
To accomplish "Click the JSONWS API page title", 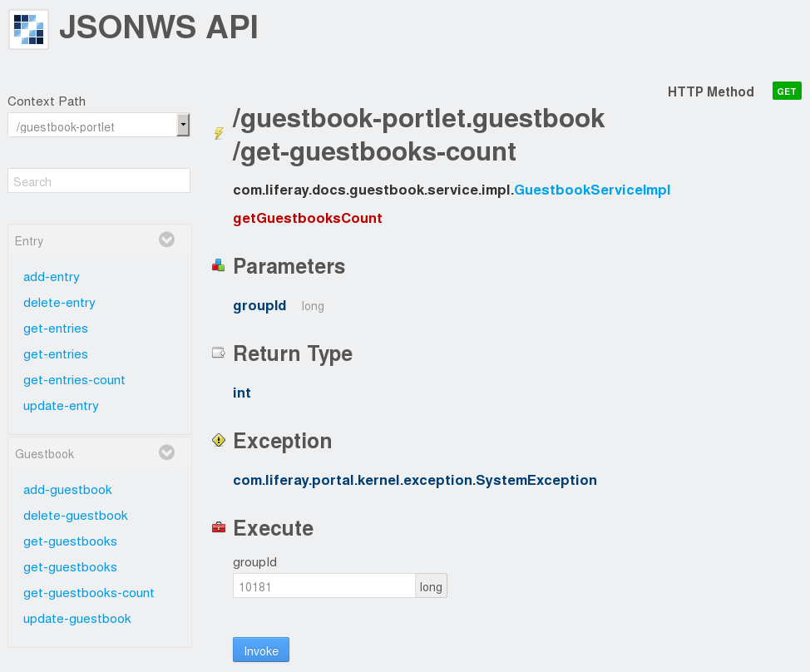I will coord(159,27).
